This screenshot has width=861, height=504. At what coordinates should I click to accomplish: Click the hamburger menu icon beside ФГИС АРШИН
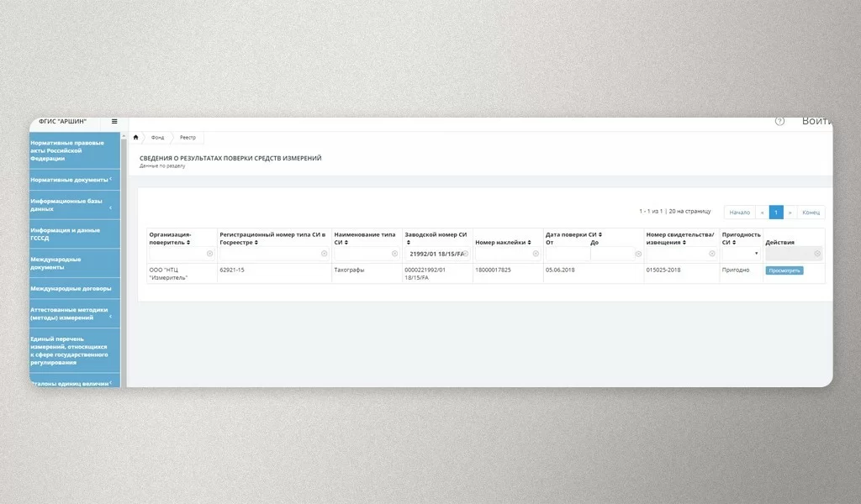114,122
